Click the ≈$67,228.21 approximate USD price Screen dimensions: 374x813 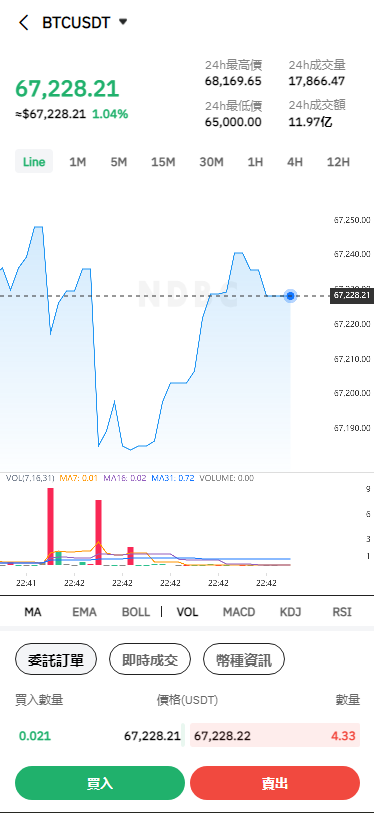coord(50,114)
